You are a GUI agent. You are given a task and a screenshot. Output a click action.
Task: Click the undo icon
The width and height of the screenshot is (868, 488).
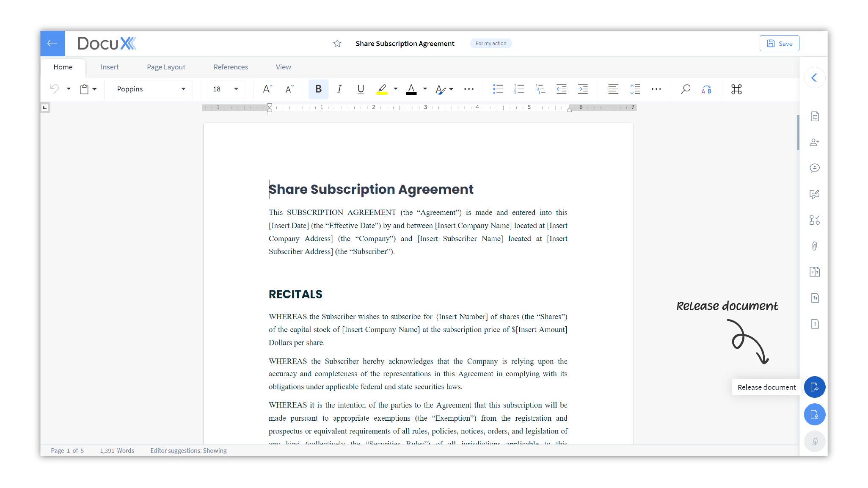click(x=55, y=89)
